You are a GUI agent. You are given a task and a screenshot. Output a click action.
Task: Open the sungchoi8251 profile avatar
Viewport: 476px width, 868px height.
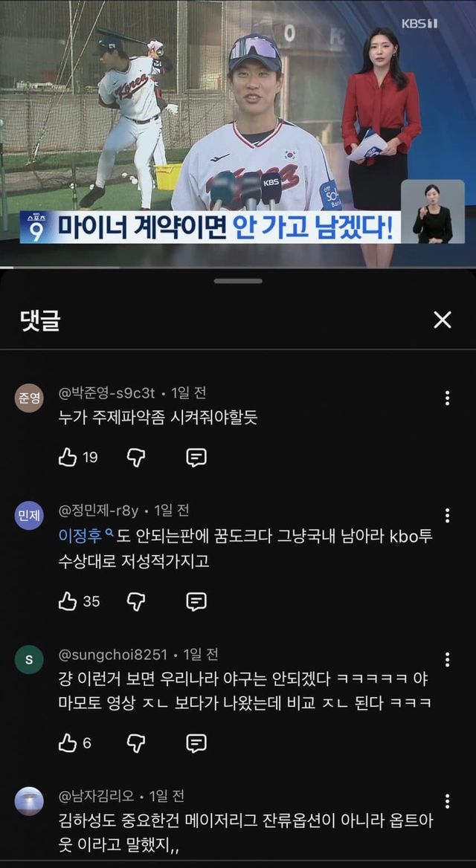(x=29, y=659)
